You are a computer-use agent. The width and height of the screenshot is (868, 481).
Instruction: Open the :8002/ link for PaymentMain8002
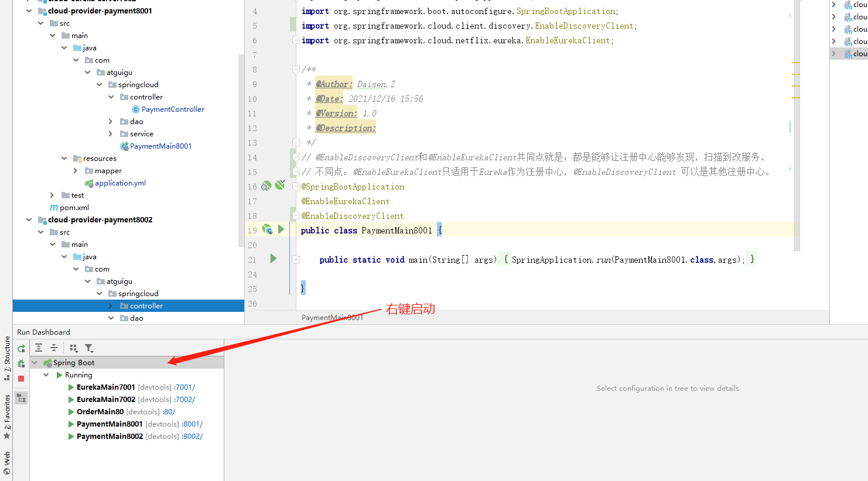[x=192, y=437]
